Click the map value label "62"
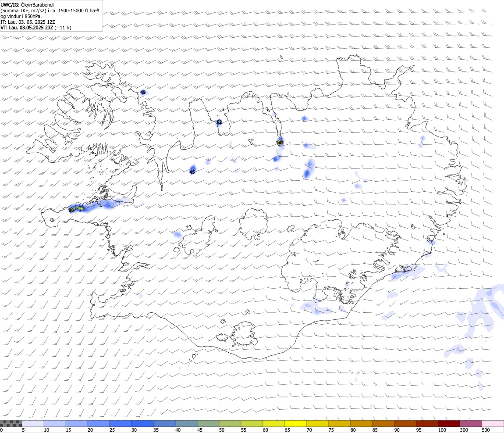This screenshot has height=433, width=504. (219, 122)
